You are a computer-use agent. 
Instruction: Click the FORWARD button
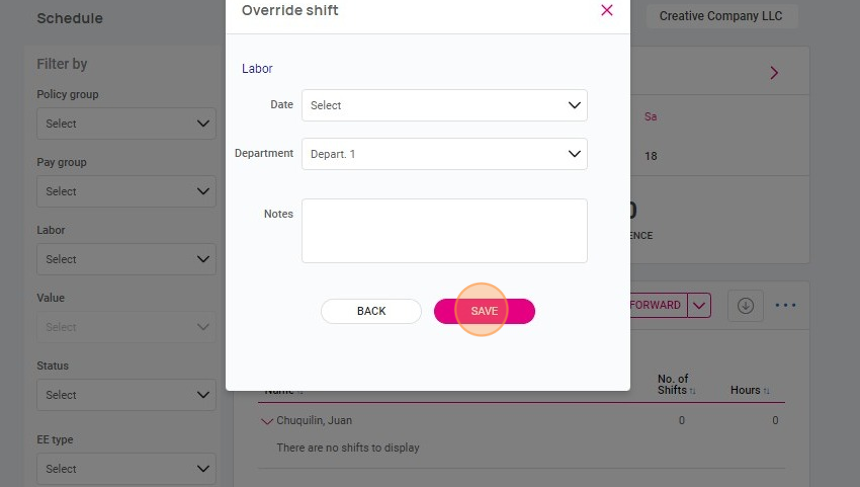658,305
